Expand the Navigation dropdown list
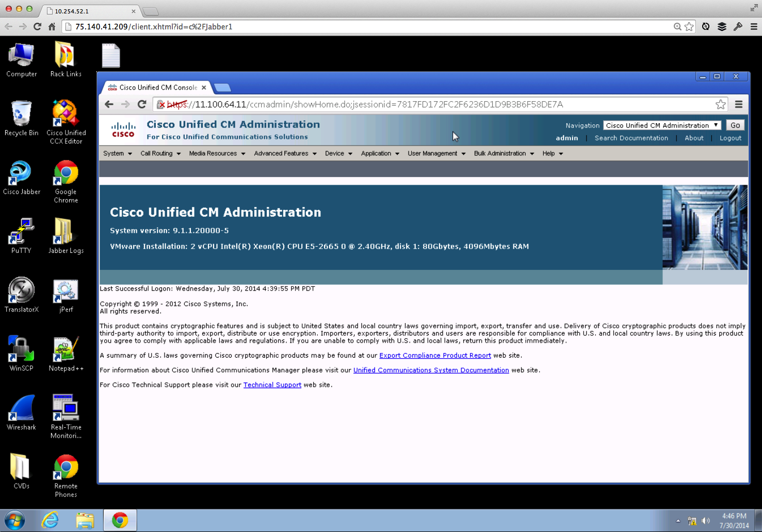 (x=662, y=125)
